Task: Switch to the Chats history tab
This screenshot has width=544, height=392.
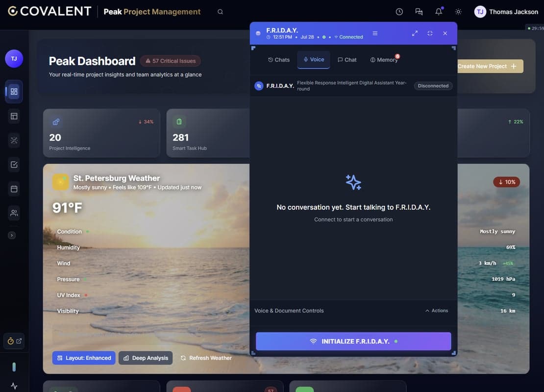Action: pyautogui.click(x=279, y=60)
